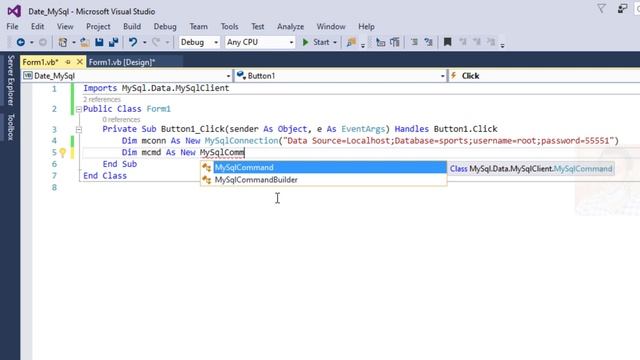Open the Button1 object dropdown
Image resolution: width=640 pixels, height=360 pixels.
(x=340, y=76)
